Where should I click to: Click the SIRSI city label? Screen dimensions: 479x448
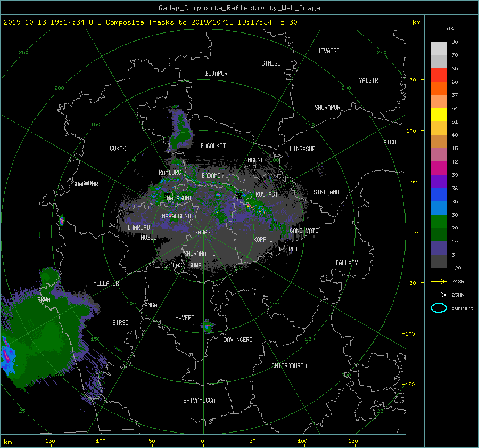click(120, 323)
